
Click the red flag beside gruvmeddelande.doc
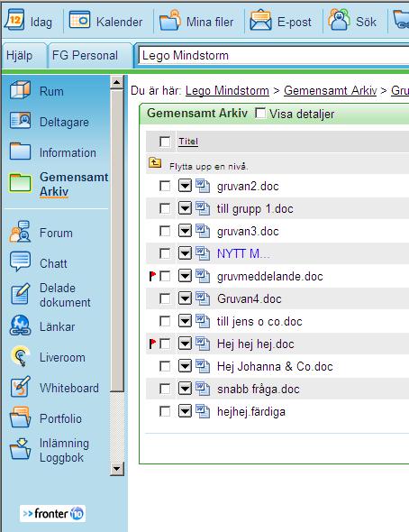tap(152, 276)
